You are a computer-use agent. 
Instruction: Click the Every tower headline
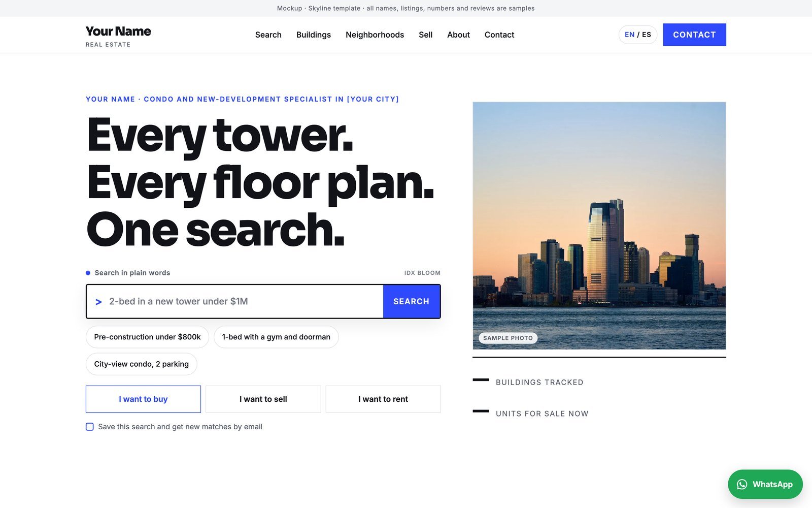coord(261,182)
